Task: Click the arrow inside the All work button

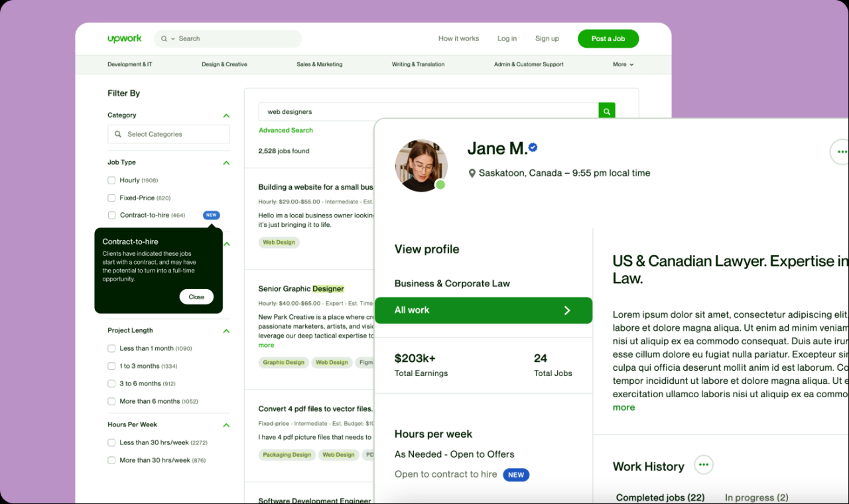Action: 567,310
